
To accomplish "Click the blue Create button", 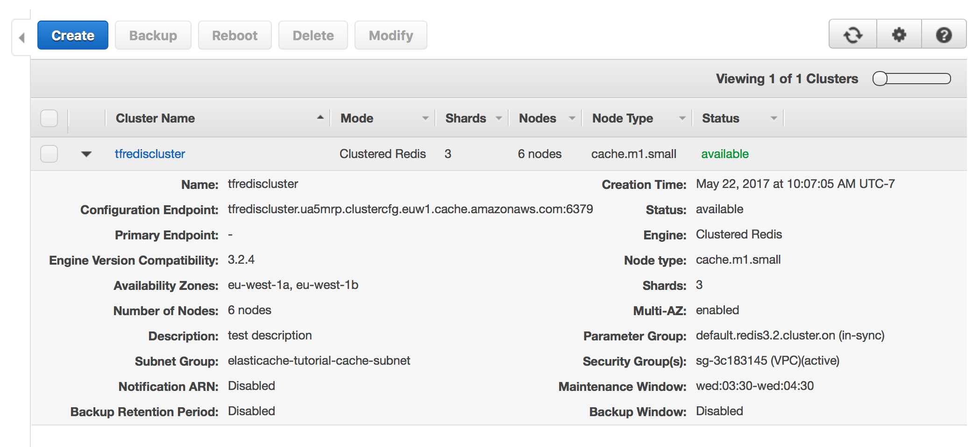I will (x=73, y=36).
